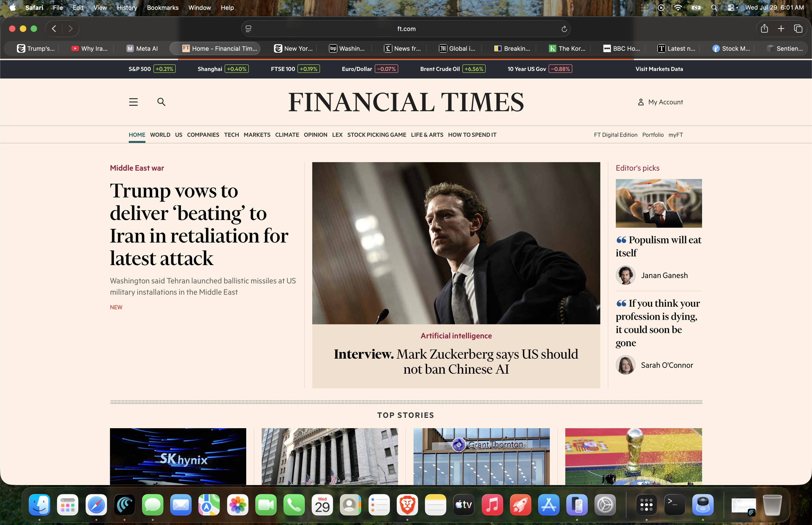Switch to Why Ira... YouTube tab
The width and height of the screenshot is (812, 525).
click(x=89, y=48)
